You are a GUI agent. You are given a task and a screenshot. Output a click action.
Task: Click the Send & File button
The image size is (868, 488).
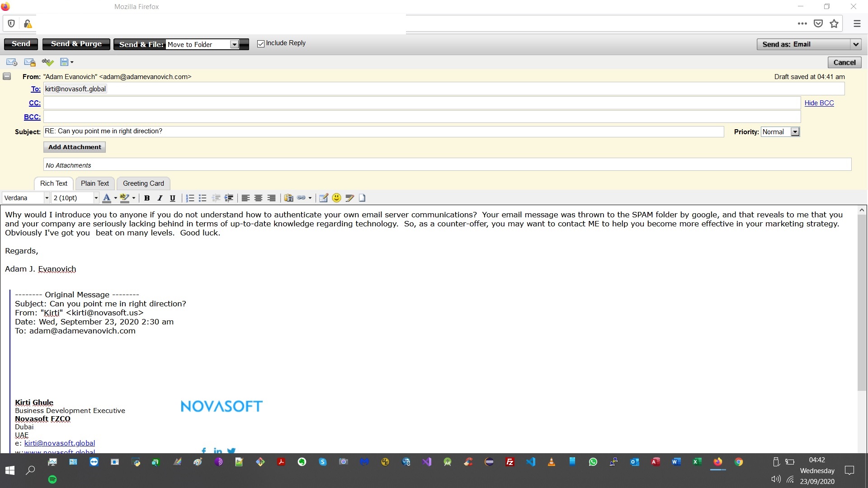click(141, 44)
